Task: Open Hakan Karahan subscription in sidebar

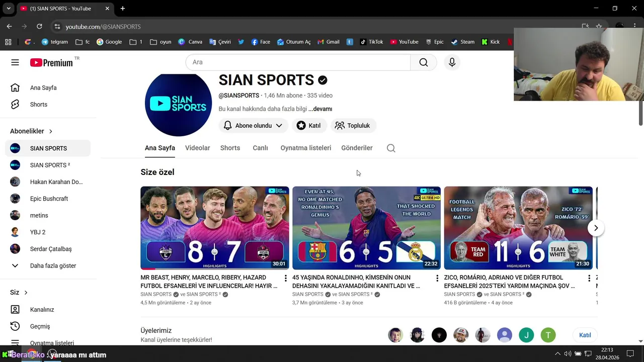Action: coord(48,182)
